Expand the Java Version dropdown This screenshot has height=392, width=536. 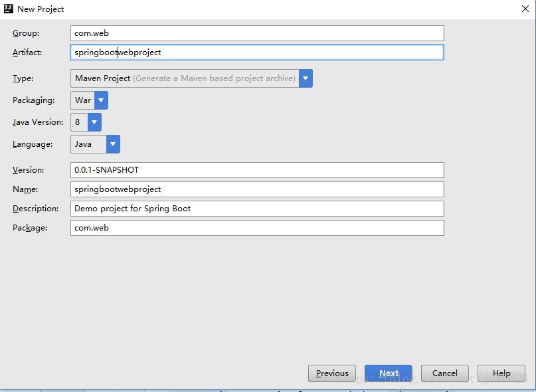86,122
